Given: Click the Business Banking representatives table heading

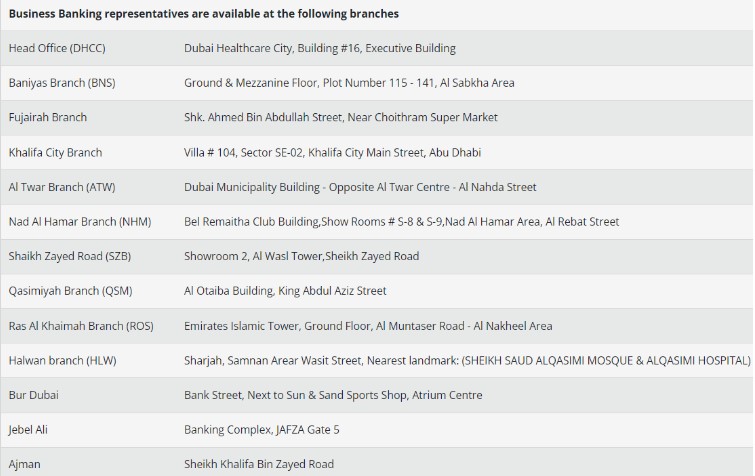Looking at the screenshot, I should click(x=204, y=14).
